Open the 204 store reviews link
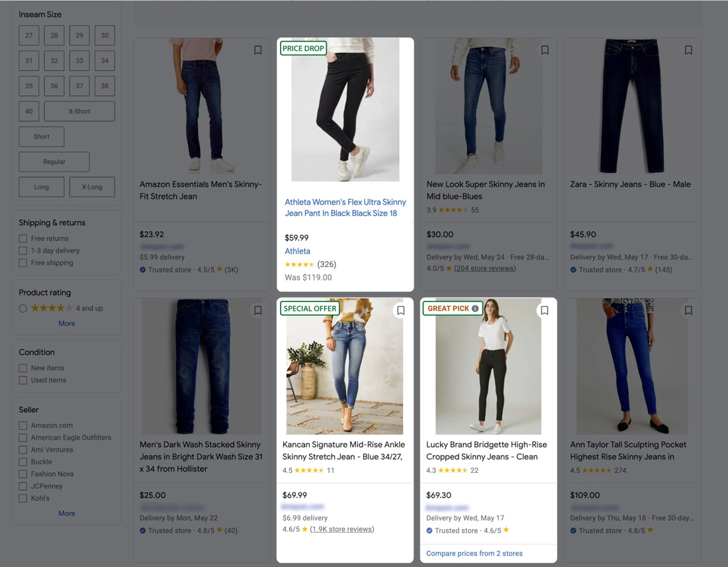This screenshot has height=567, width=728. [485, 268]
